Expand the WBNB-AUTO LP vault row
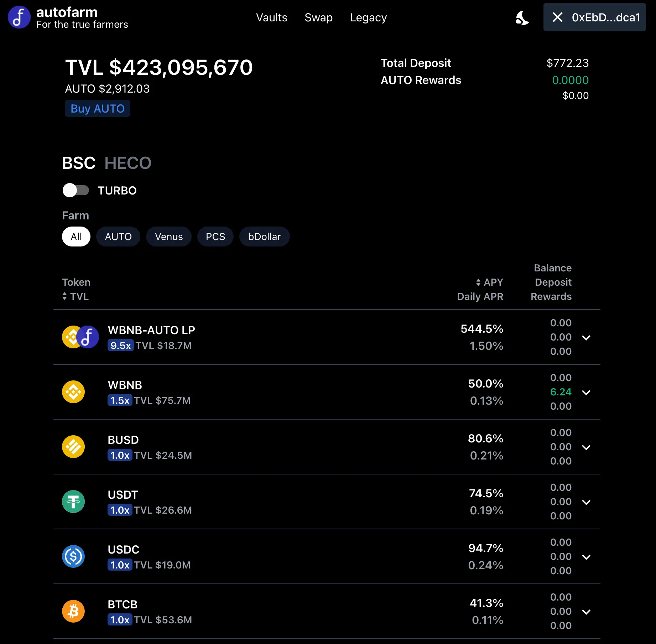The height and width of the screenshot is (644, 656). (x=586, y=337)
